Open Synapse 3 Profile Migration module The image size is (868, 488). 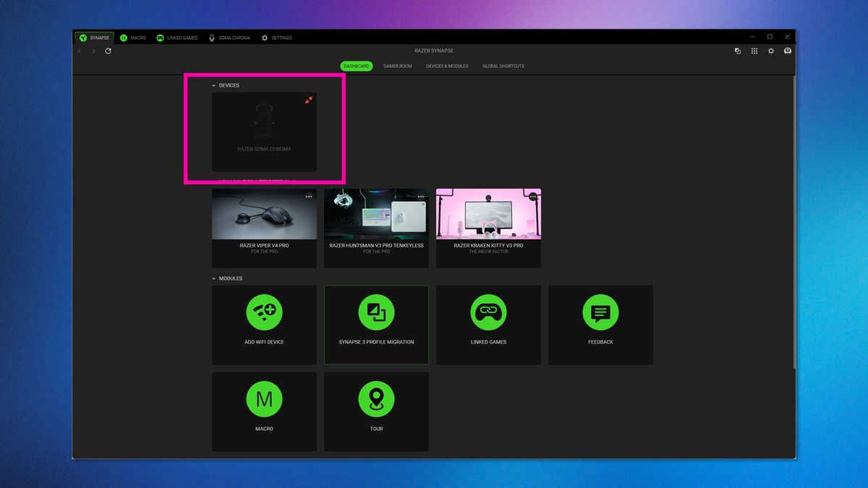(376, 325)
